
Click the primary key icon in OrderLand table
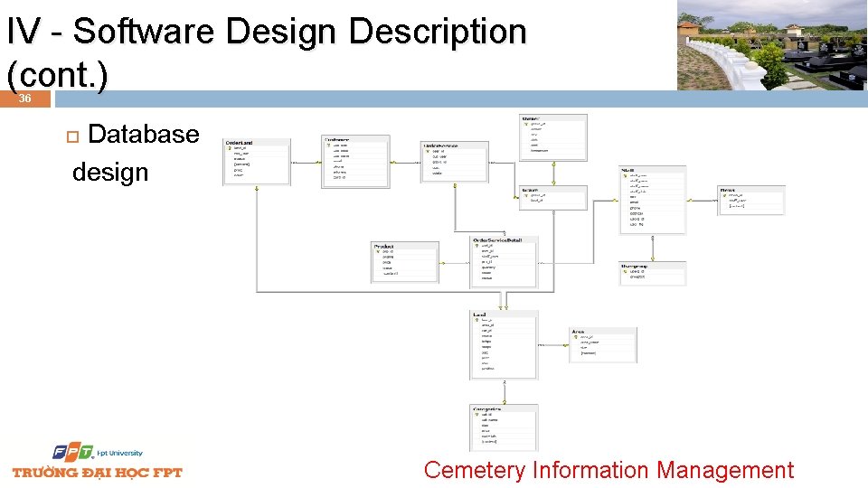tap(231, 148)
